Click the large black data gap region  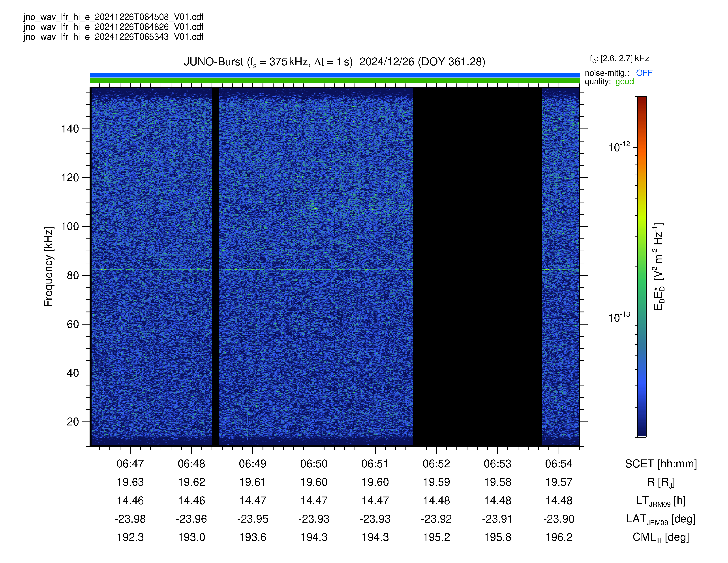[478, 267]
